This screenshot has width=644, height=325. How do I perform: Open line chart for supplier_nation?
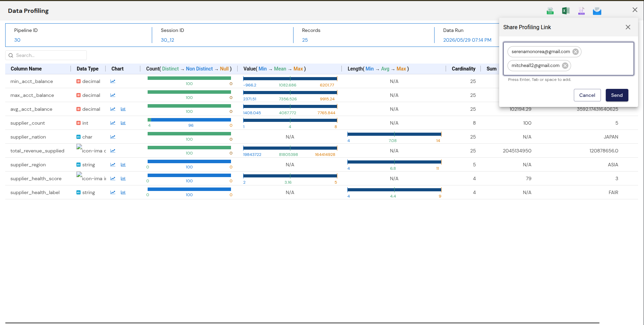point(113,137)
